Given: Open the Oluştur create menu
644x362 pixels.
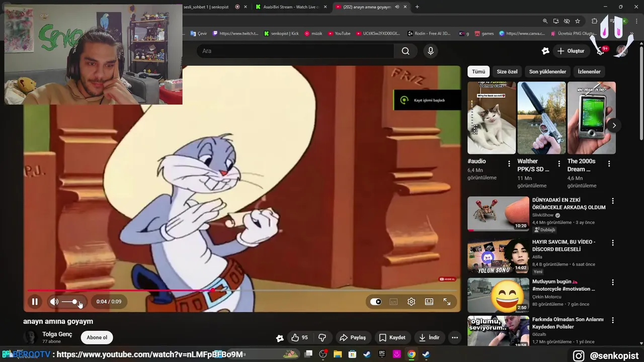Looking at the screenshot, I should click(x=571, y=51).
